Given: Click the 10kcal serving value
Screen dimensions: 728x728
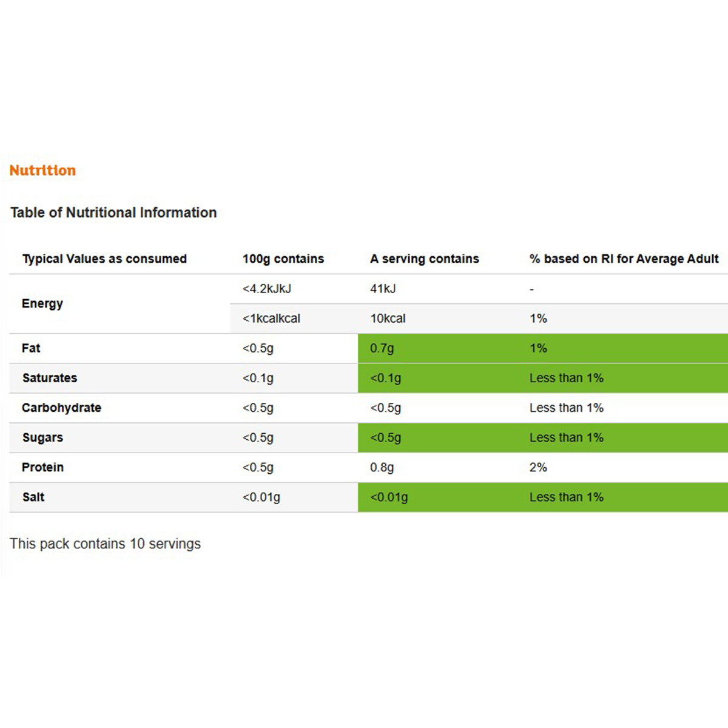Looking at the screenshot, I should (x=388, y=318).
